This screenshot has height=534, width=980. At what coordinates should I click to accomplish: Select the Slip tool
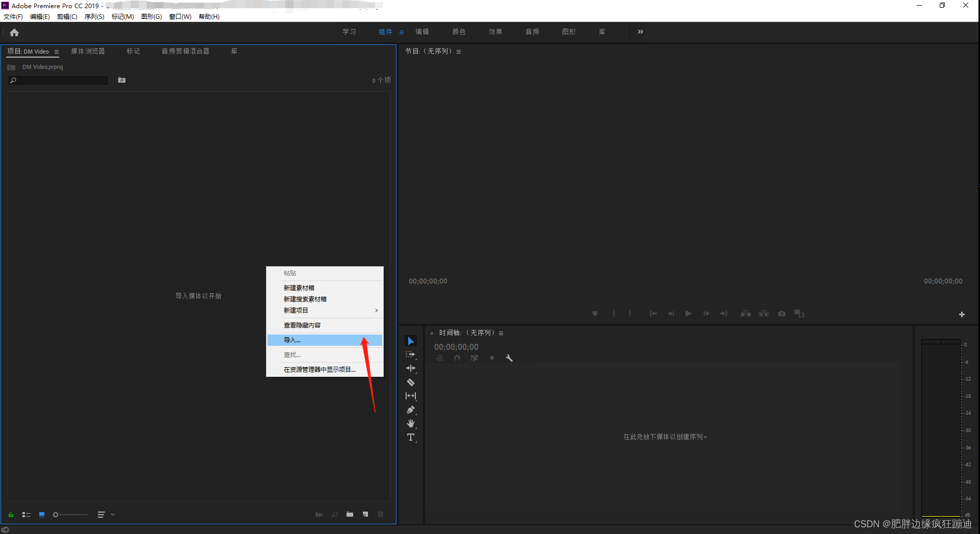pyautogui.click(x=411, y=396)
